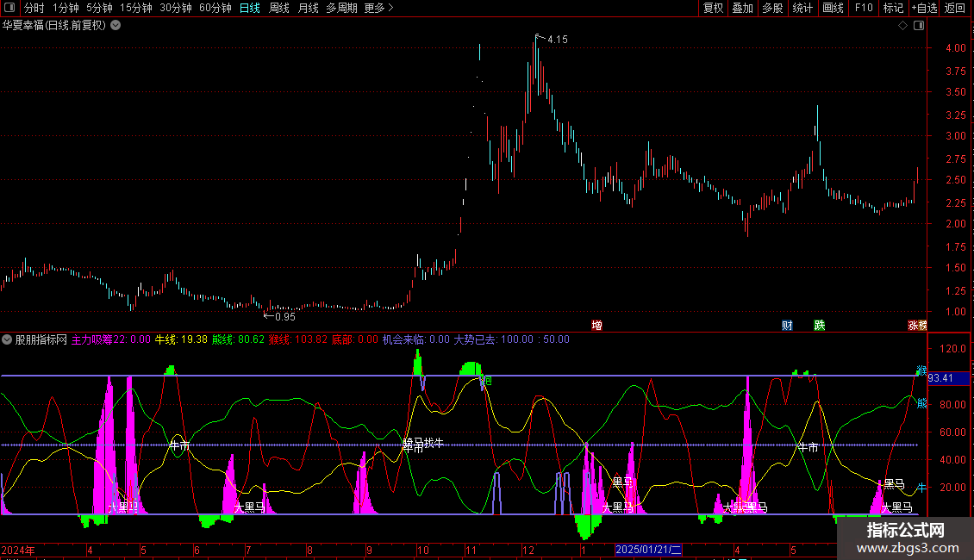This screenshot has height=560, width=974.
Task: Click the window split icon atop chart
Action: pos(919,26)
